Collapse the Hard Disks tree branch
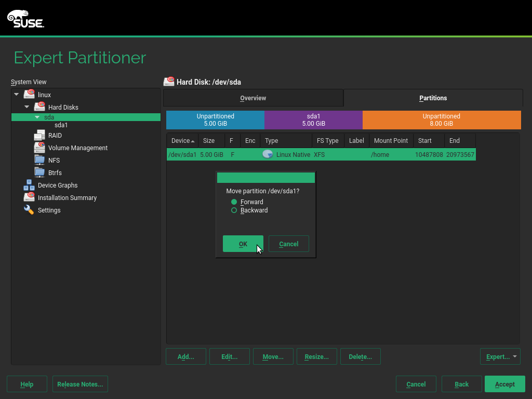Screen dimensions: 532x399 click(27, 107)
